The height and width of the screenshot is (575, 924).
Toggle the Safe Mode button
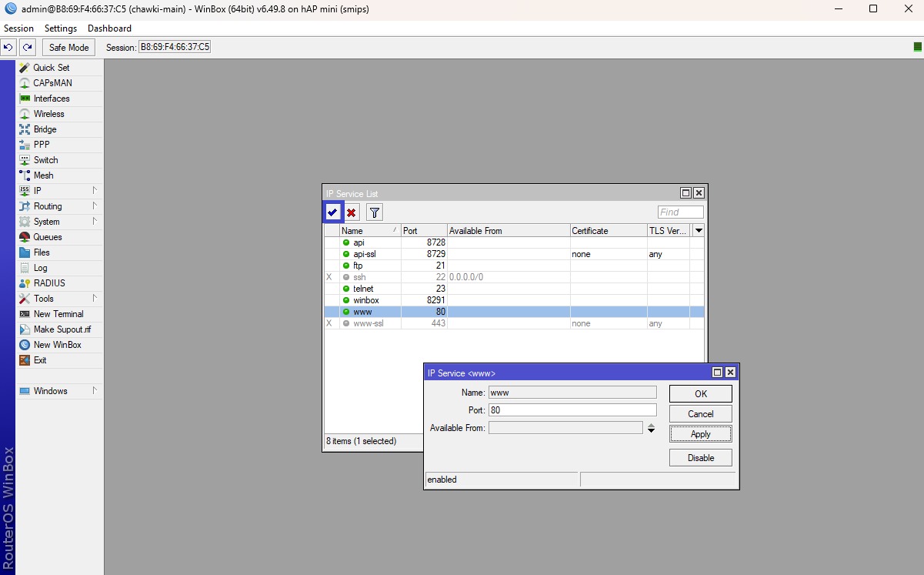(68, 47)
